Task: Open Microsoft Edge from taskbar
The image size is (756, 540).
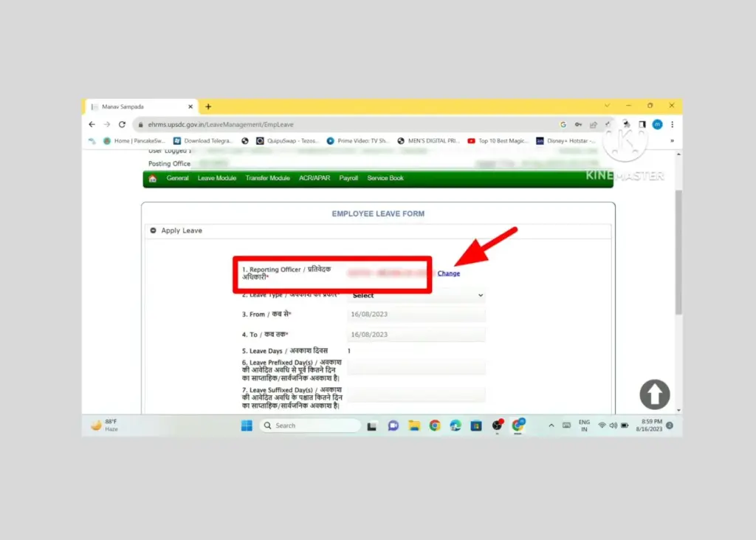Action: [x=455, y=425]
